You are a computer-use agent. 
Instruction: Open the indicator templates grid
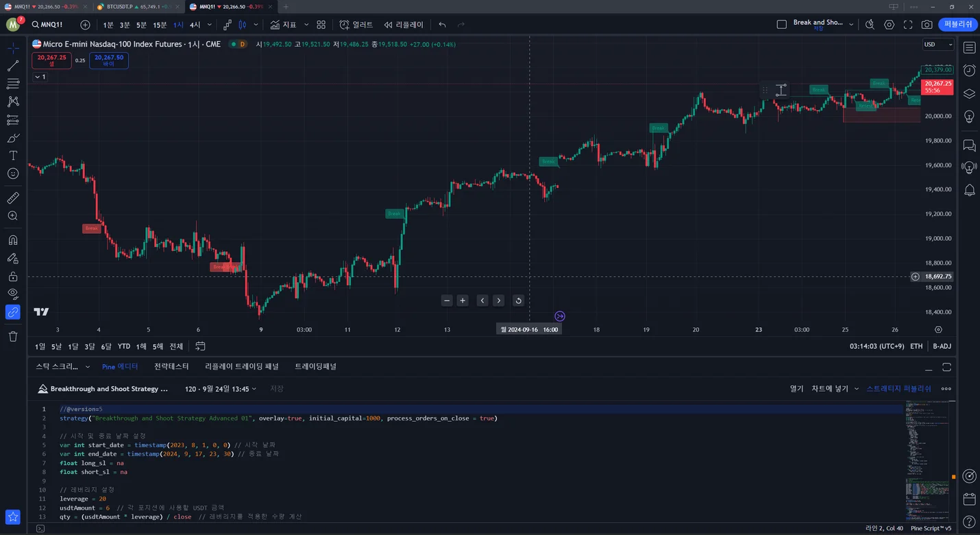click(321, 25)
